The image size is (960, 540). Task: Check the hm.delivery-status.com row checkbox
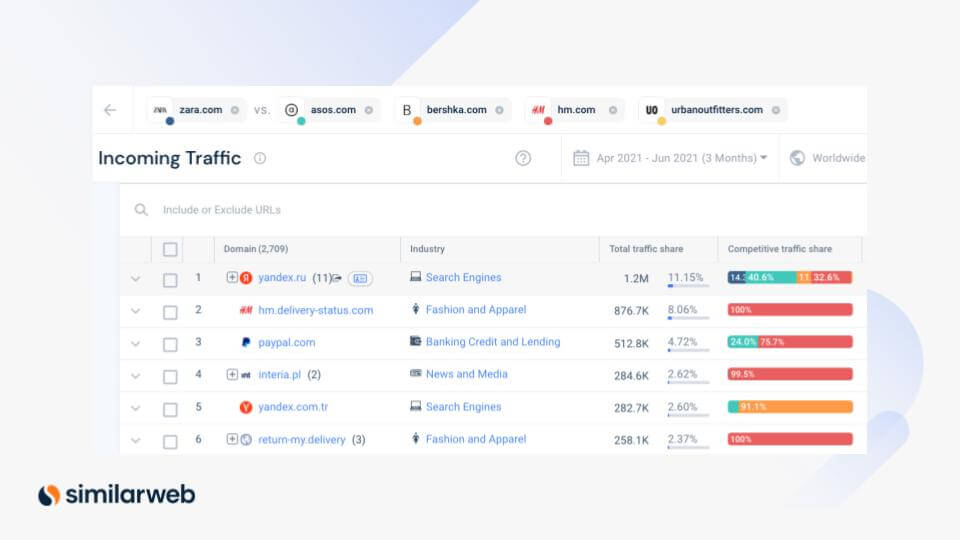tap(170, 312)
